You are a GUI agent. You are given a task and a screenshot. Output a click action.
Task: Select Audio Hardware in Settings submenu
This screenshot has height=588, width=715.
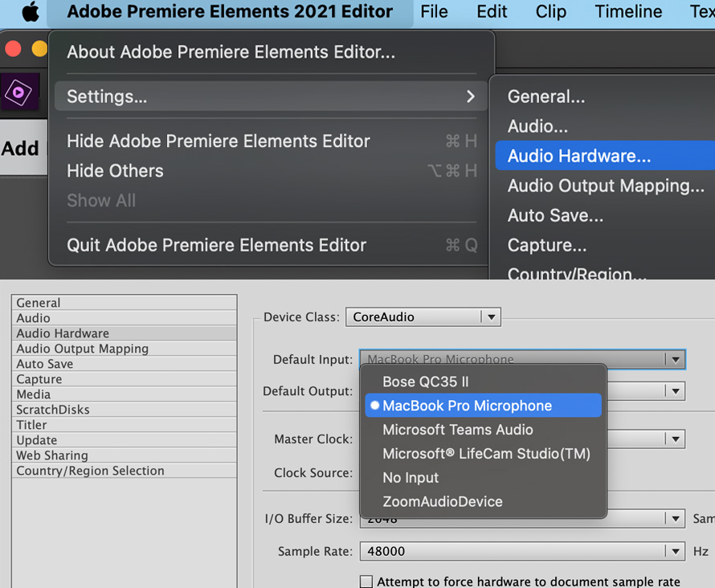605,156
